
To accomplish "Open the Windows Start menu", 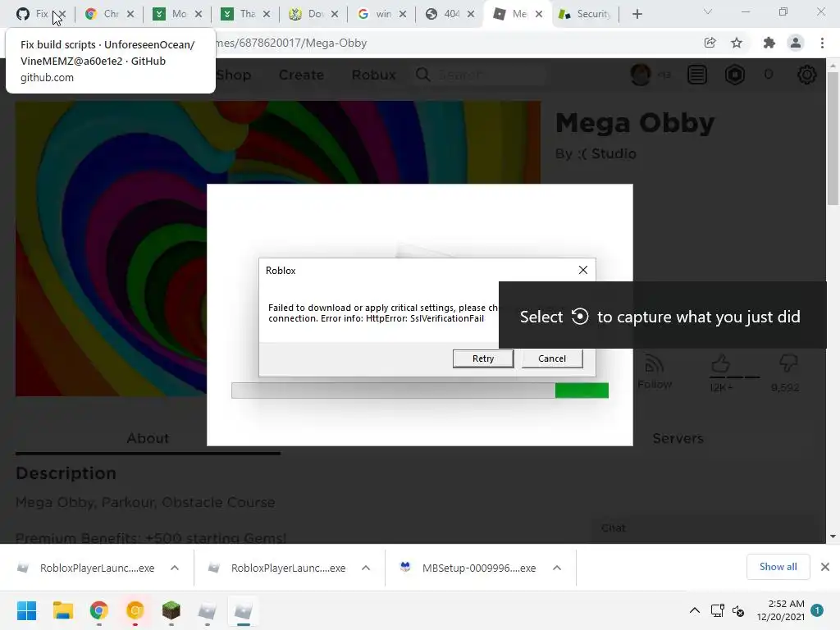I will 27,610.
